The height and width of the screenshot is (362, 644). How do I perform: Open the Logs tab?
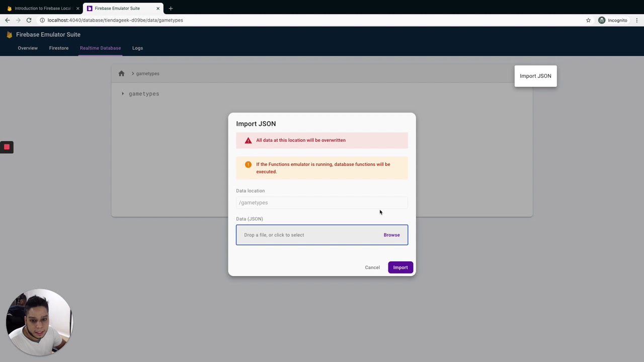pos(137,48)
